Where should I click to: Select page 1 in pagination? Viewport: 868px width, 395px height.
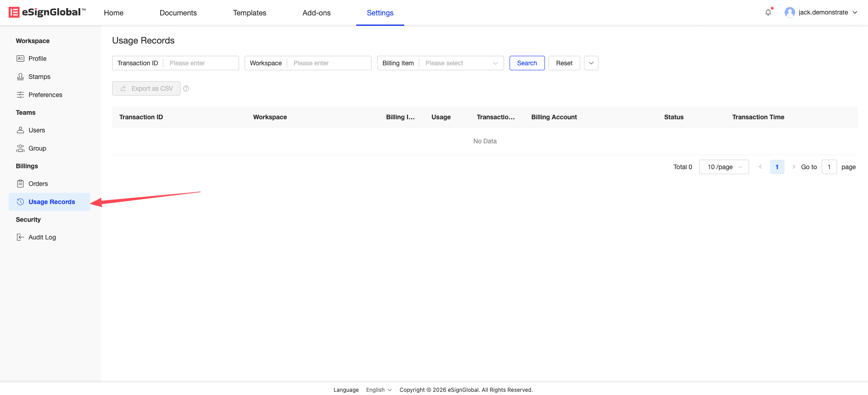pos(777,167)
